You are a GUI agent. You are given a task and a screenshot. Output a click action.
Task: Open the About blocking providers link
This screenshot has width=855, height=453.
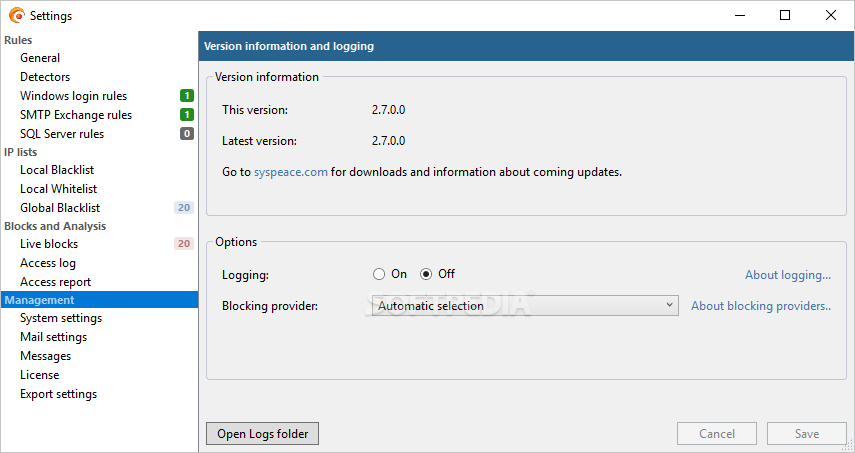(761, 306)
